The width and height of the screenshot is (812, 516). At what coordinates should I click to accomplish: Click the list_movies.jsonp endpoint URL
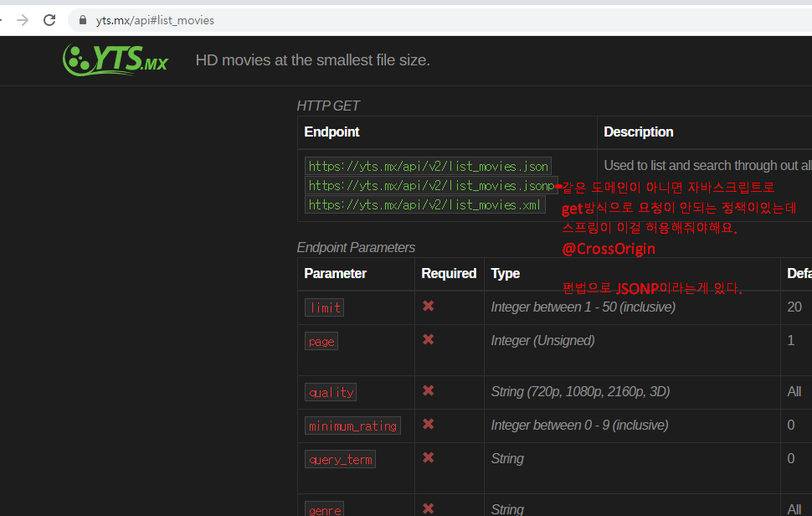(431, 185)
